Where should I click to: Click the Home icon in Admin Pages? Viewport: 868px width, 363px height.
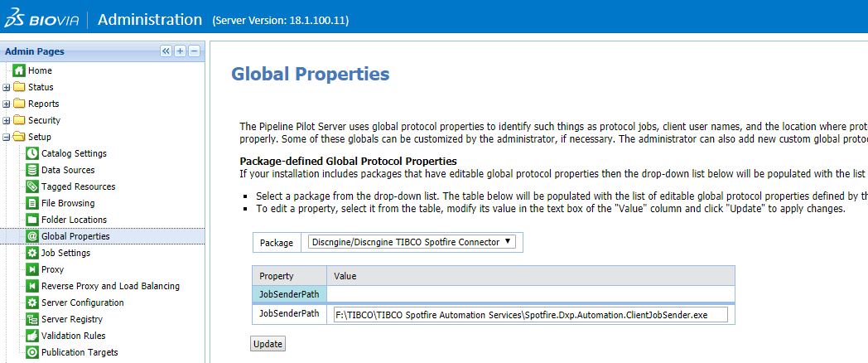coord(19,70)
